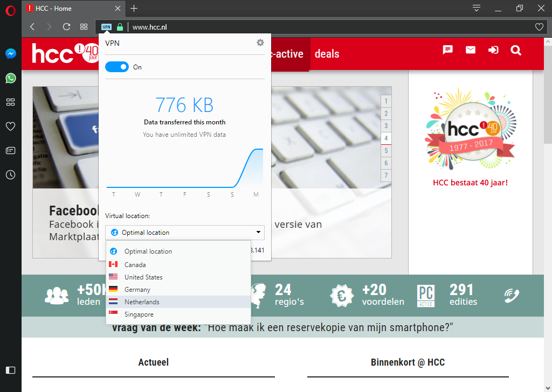Go to slide 7 of carousel

[386, 175]
